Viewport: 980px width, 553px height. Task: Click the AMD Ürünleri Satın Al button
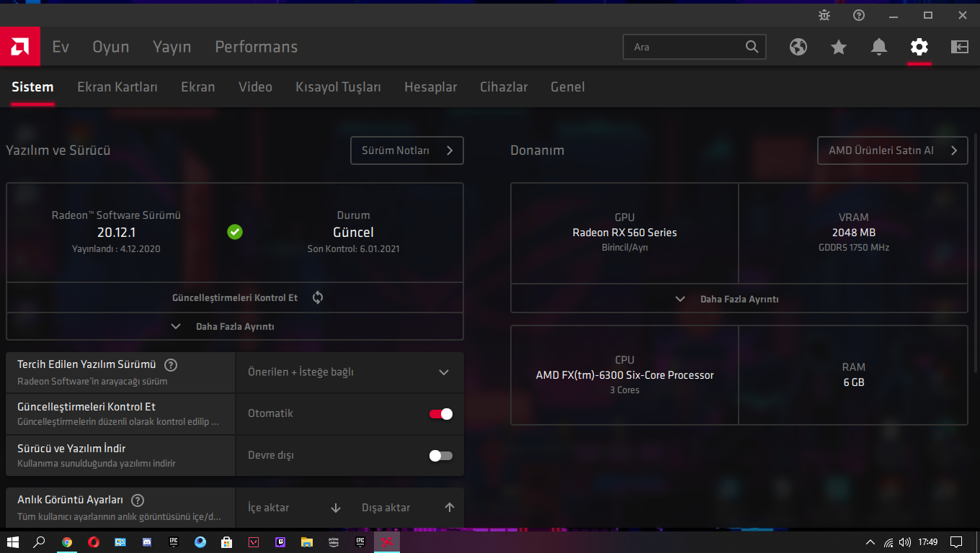click(892, 150)
